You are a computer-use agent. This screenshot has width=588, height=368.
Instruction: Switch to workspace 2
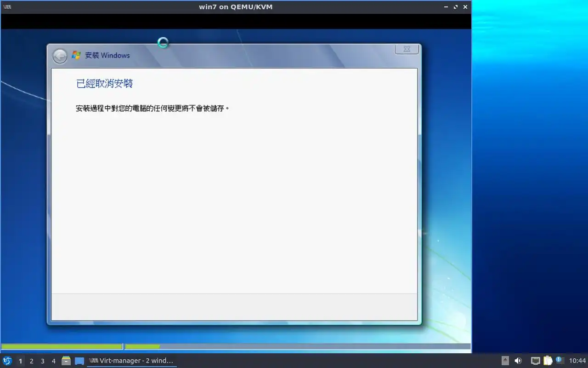point(31,361)
